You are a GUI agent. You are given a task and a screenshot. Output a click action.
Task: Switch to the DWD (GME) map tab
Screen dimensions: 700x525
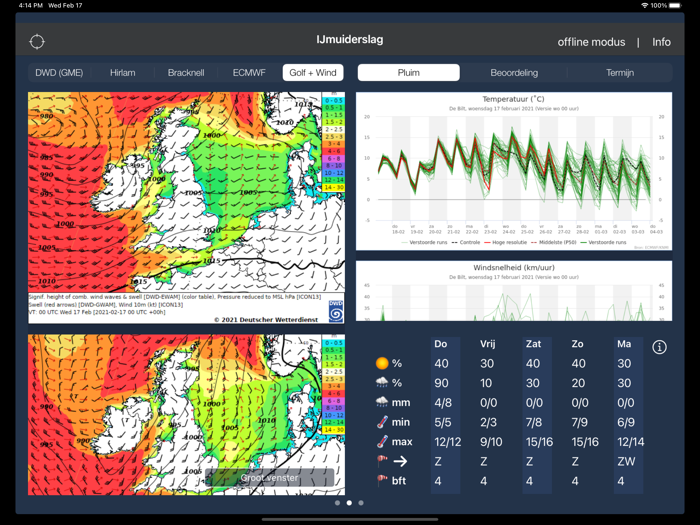[x=60, y=73]
